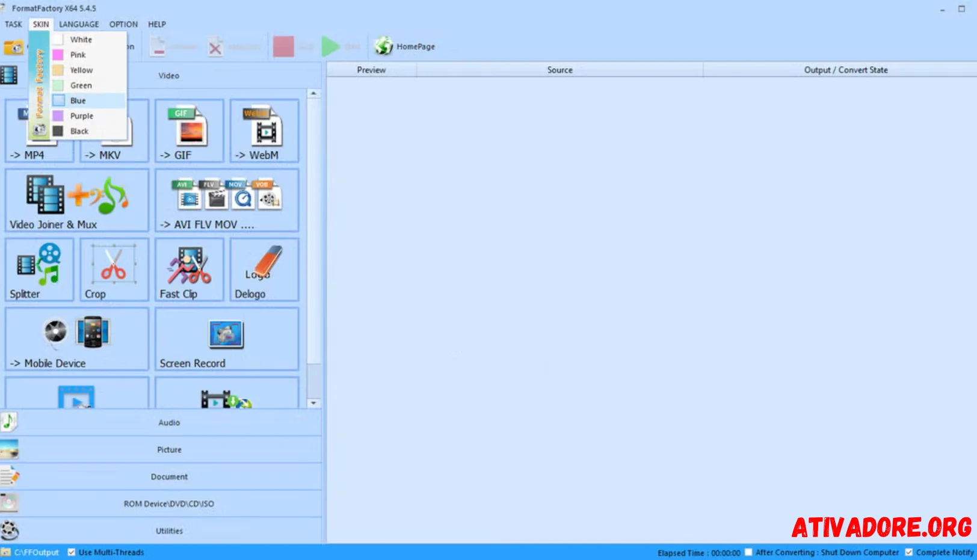Click the tools panel scroll down arrow
This screenshot has width=977, height=560.
[313, 403]
